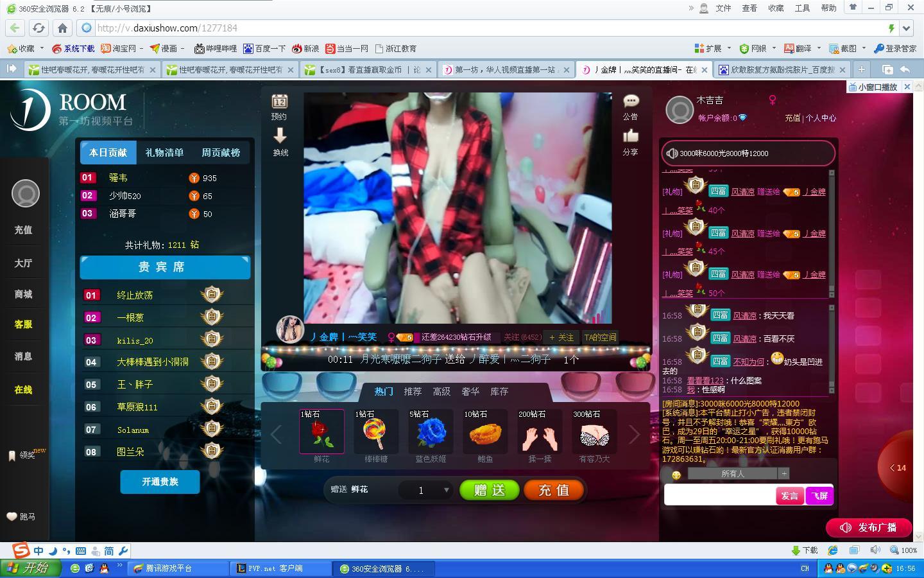Click the 领奖 bookmark icon in sidebar
Image resolution: width=924 pixels, height=578 pixels.
[x=12, y=455]
